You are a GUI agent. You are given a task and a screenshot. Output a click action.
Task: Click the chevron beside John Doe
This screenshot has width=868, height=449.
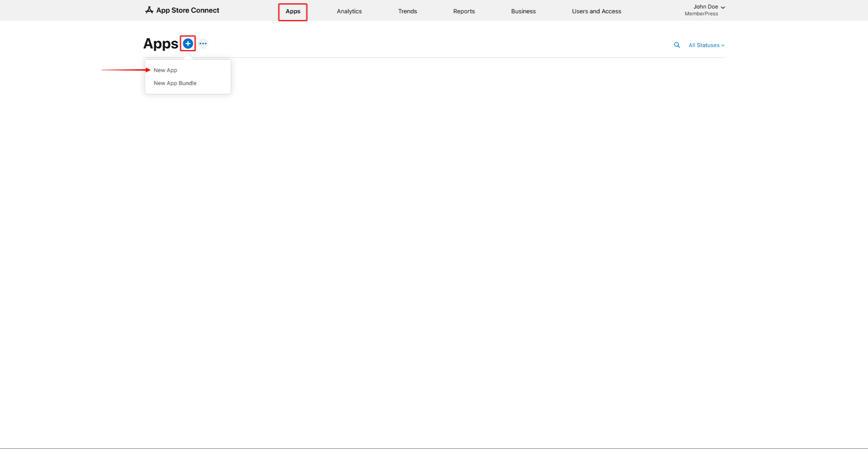[723, 7]
